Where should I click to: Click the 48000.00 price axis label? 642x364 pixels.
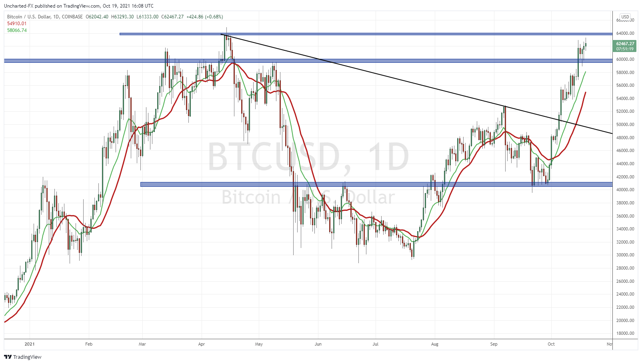coord(625,138)
